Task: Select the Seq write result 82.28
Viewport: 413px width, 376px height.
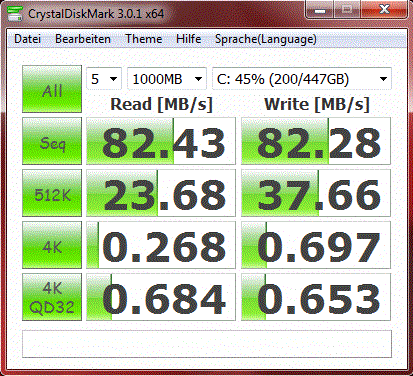Action: (x=316, y=141)
